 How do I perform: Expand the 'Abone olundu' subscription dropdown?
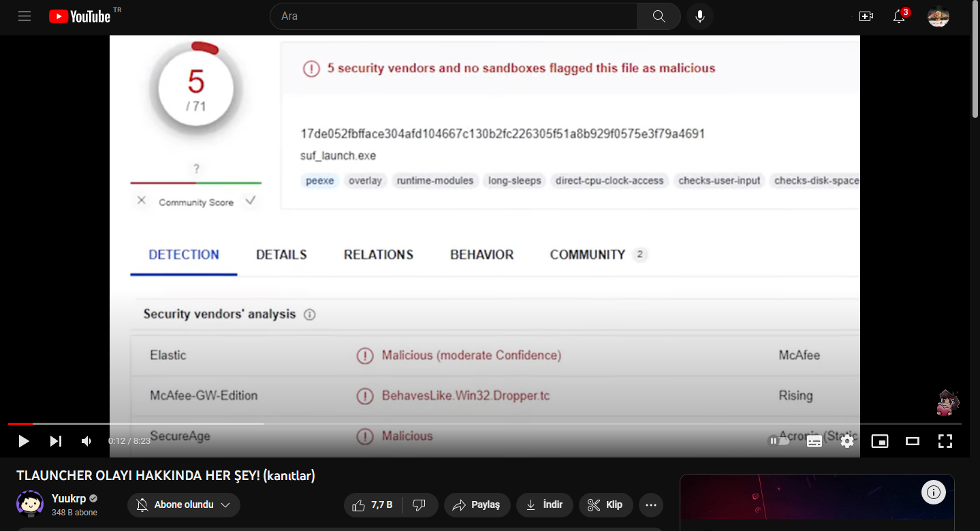point(184,504)
